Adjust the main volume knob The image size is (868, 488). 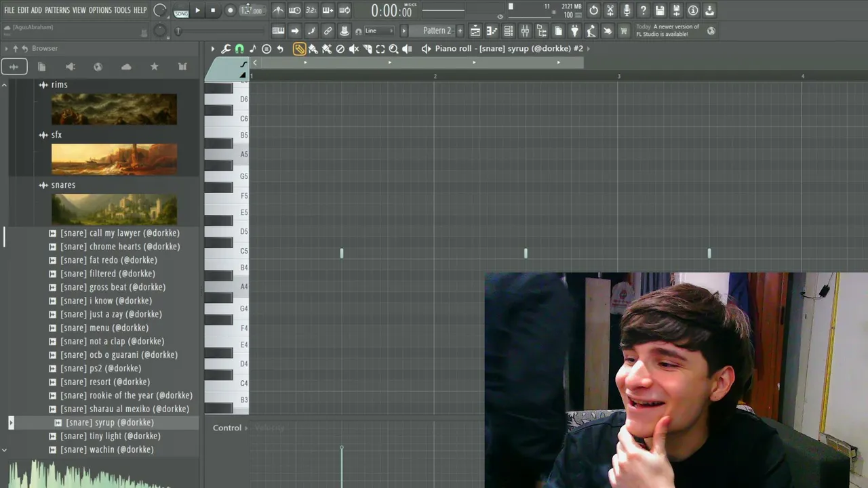[160, 10]
